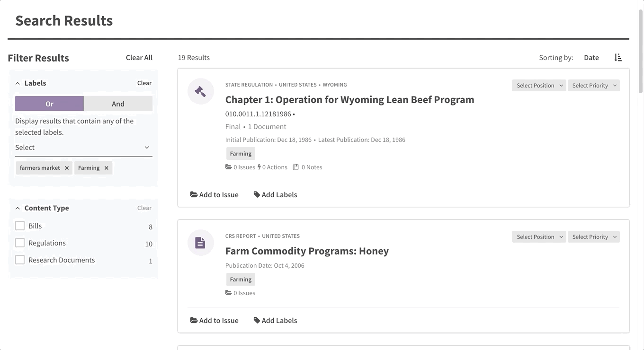Change sorting by Date option
Viewport: 644px width, 350px height.
click(x=591, y=58)
